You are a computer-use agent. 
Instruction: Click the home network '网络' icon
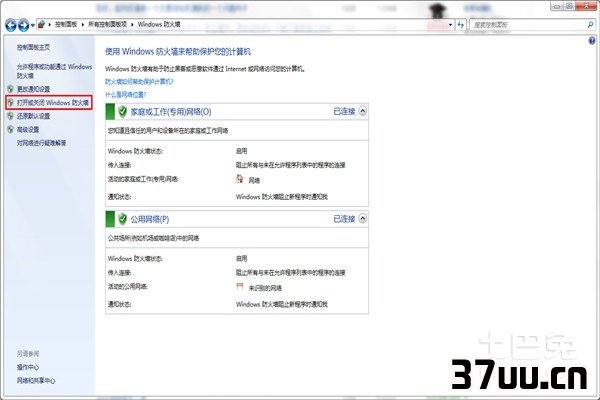point(240,179)
